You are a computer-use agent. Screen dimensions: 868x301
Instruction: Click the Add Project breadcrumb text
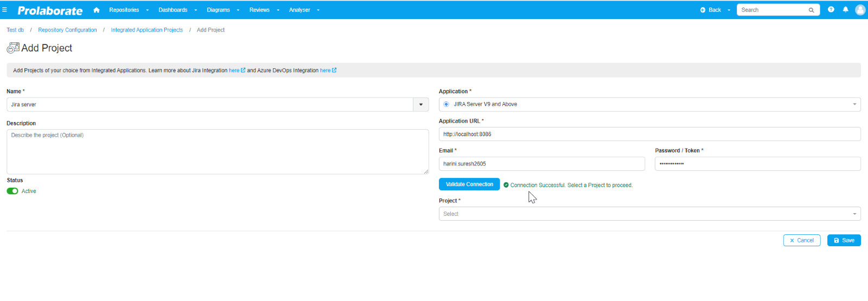pyautogui.click(x=210, y=30)
